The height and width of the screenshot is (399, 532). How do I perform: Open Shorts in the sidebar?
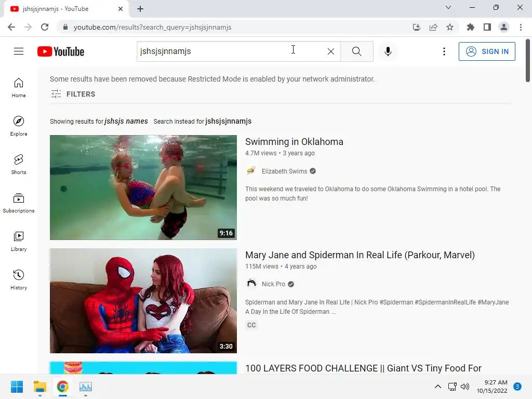(19, 165)
